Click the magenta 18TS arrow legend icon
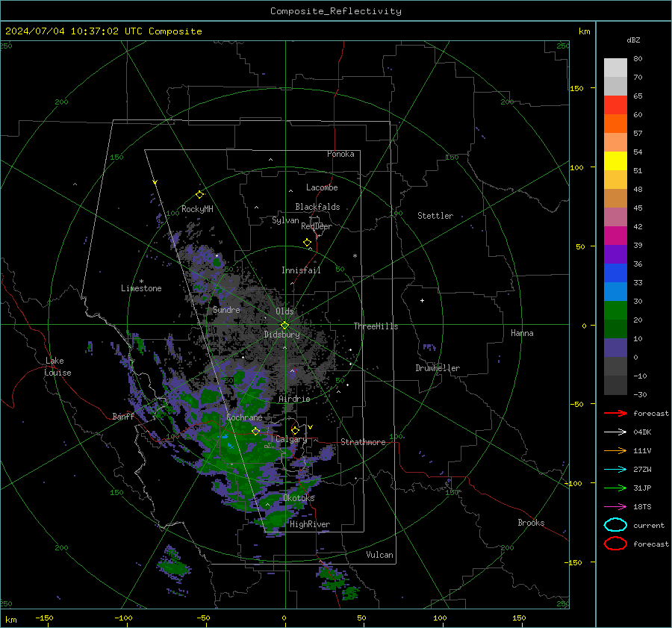The width and height of the screenshot is (672, 628). (x=615, y=507)
